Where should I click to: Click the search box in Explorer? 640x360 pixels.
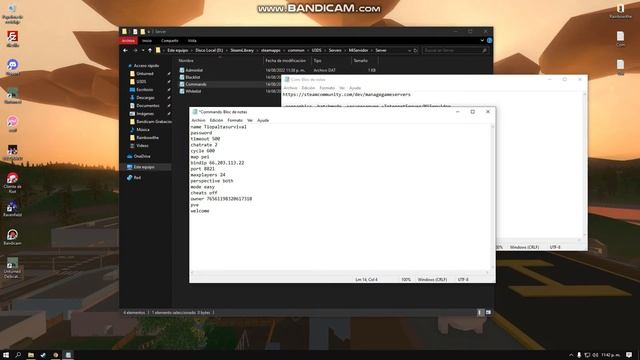tap(454, 50)
